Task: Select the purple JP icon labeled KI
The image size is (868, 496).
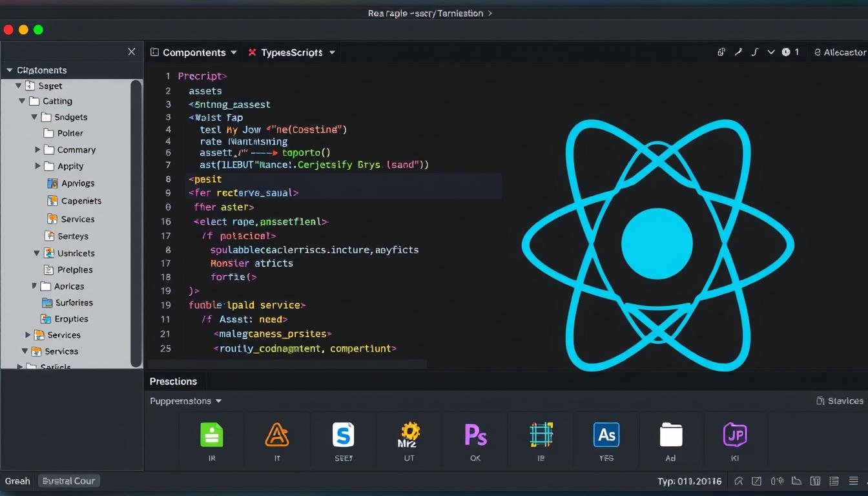Action: [x=735, y=435]
